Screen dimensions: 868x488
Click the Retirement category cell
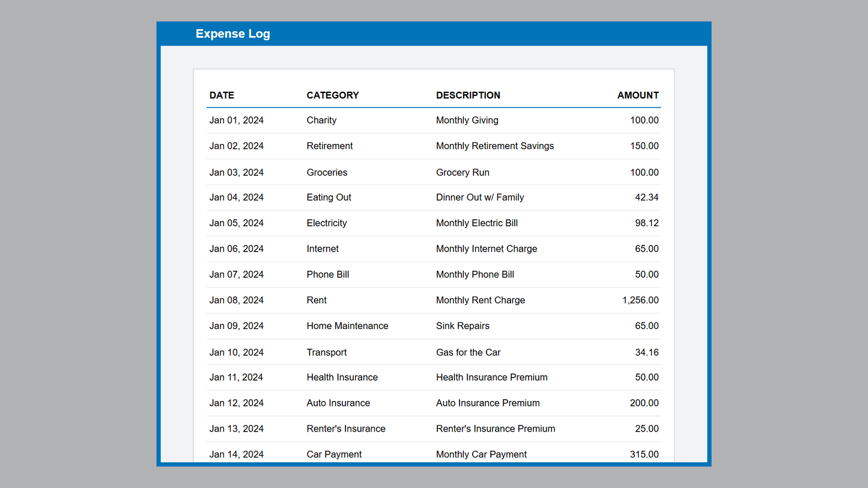[330, 146]
